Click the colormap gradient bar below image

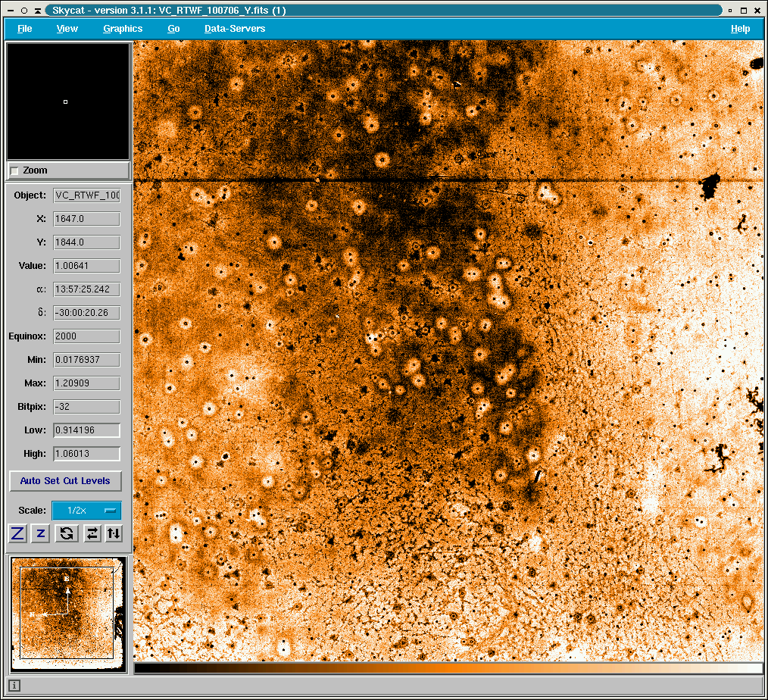pos(448,668)
